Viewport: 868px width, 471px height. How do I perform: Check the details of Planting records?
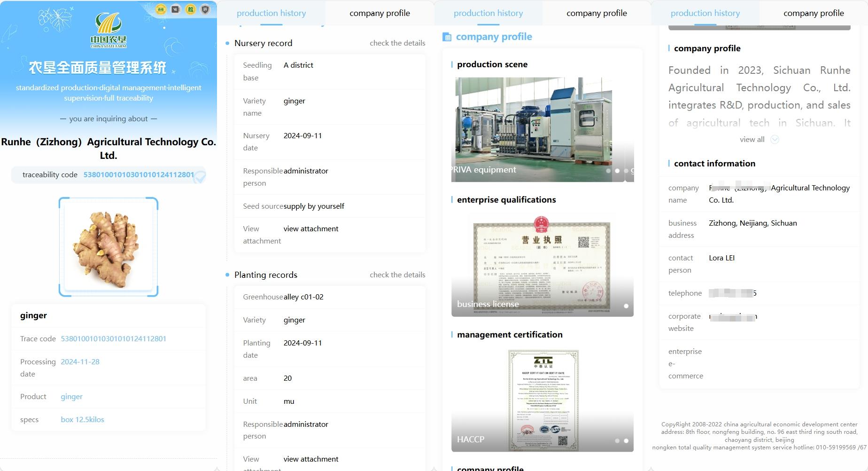pyautogui.click(x=397, y=275)
